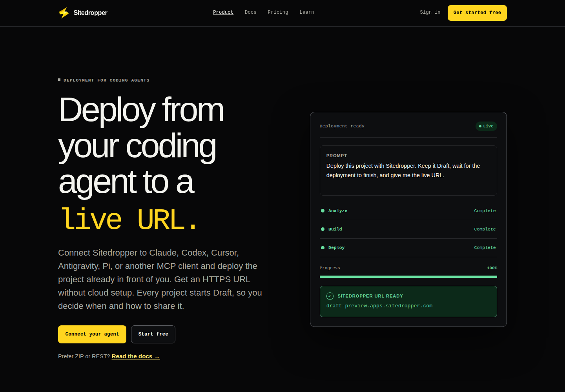Screen dimensions: 565x392
Task: Click the Start free button
Action: tap(153, 334)
